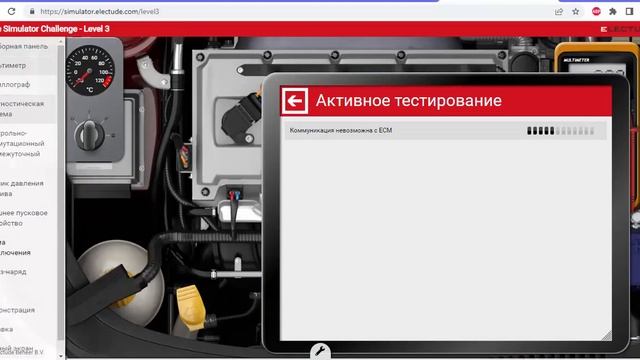640x360 pixels.
Task: Open the red ABP extension icon
Action: 596,11
